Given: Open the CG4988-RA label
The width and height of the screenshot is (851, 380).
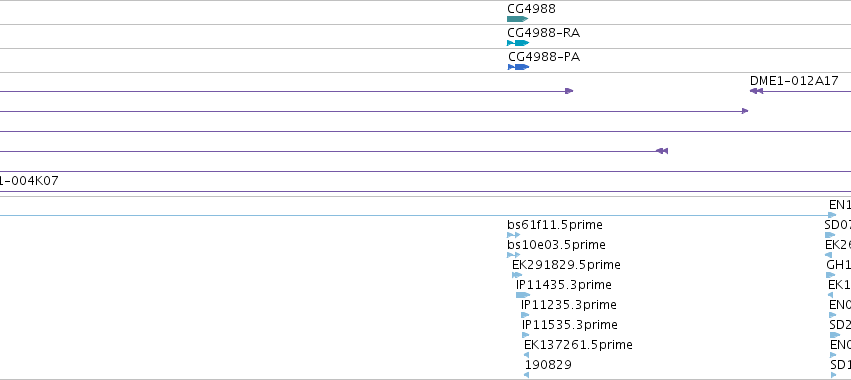Looking at the screenshot, I should coord(543,33).
